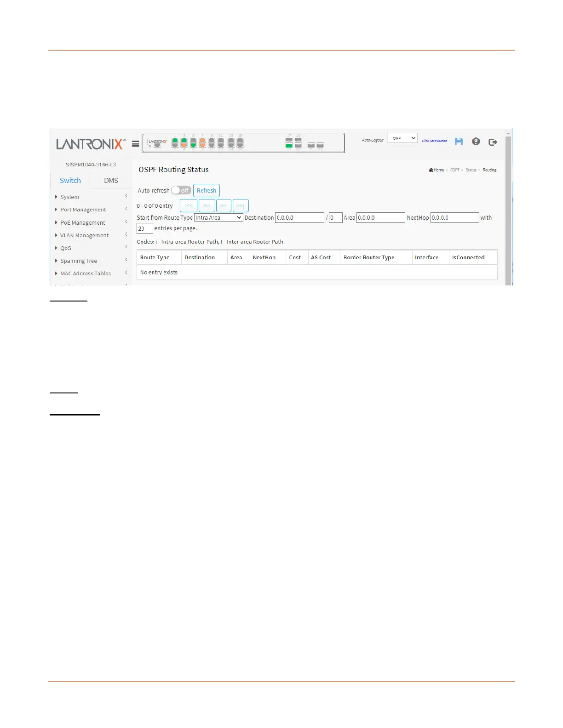Go to next page with >> button

(224, 205)
